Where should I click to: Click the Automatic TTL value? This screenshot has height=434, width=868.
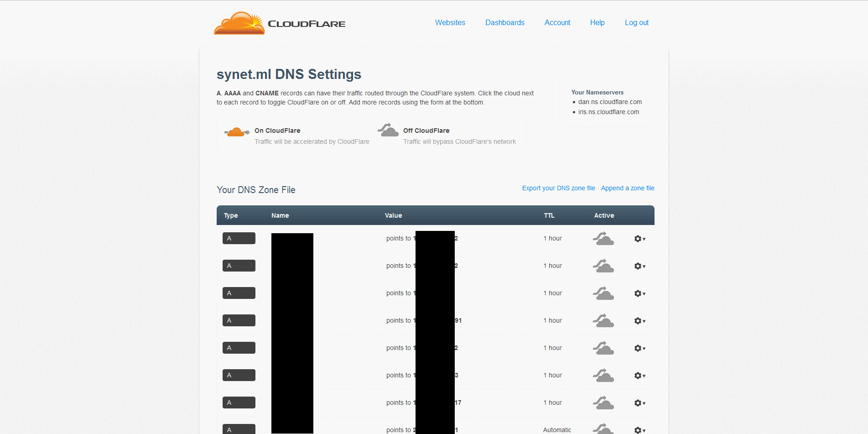pos(556,430)
